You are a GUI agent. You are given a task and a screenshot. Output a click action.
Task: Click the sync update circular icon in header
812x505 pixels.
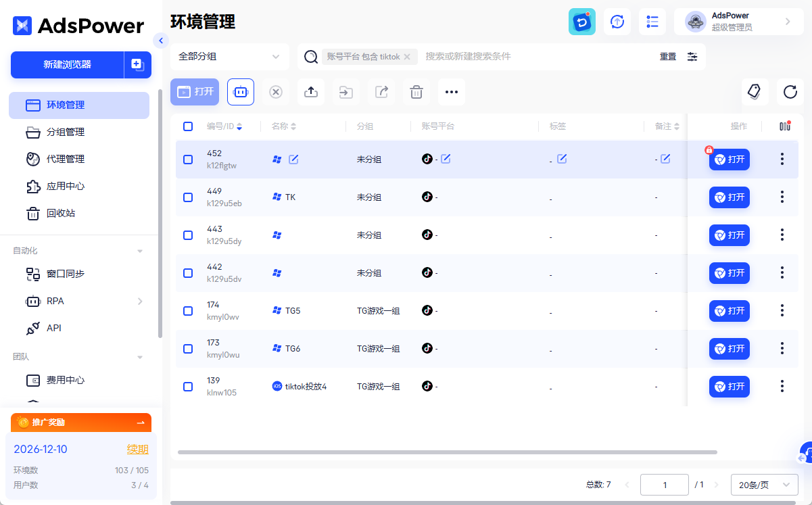pyautogui.click(x=617, y=22)
